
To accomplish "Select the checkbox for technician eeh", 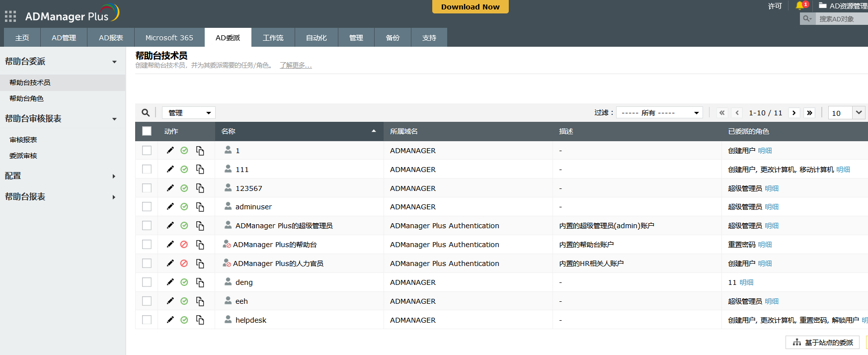I will [x=147, y=301].
